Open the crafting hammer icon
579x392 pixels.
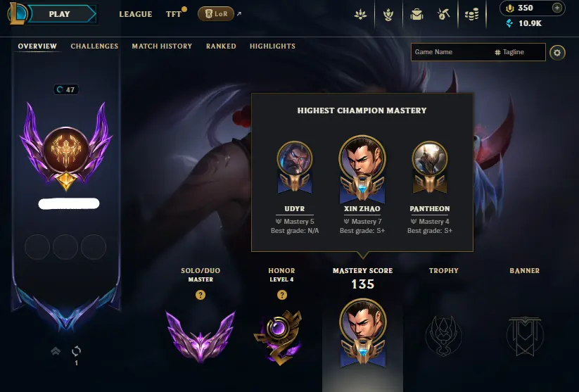443,14
